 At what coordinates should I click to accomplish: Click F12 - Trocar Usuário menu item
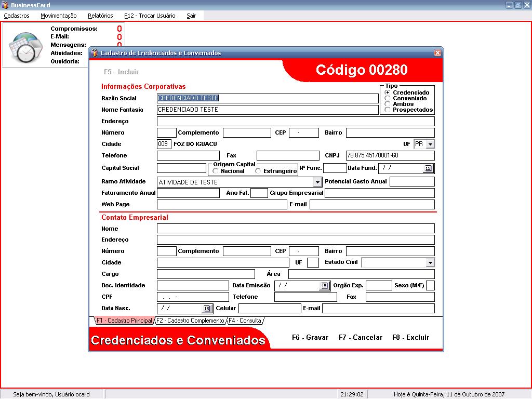click(150, 16)
